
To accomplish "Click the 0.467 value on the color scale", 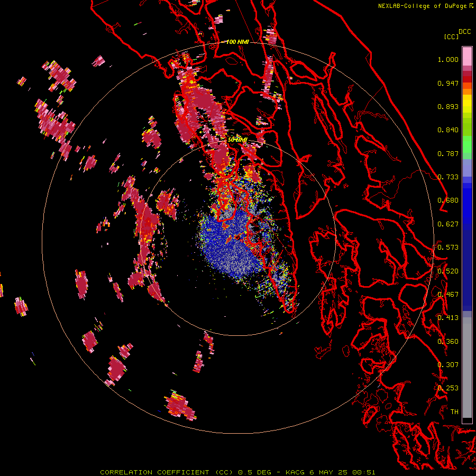I will 448,294.
